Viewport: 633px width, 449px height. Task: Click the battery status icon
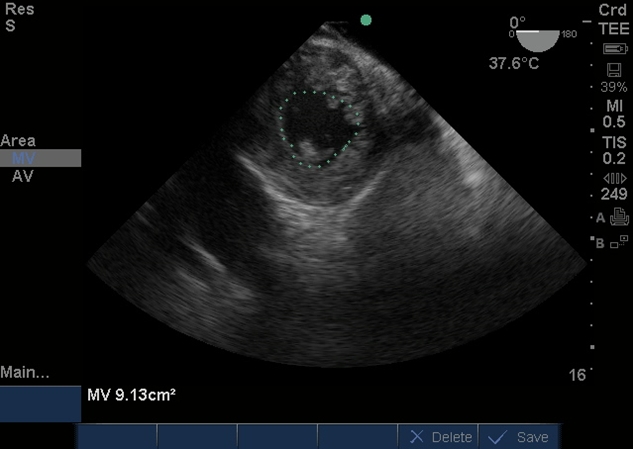click(x=615, y=49)
